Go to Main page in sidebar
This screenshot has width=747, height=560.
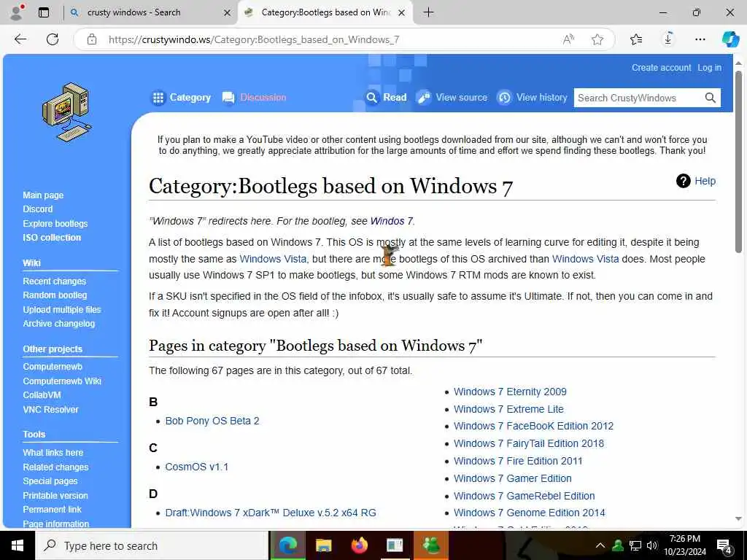click(x=43, y=195)
